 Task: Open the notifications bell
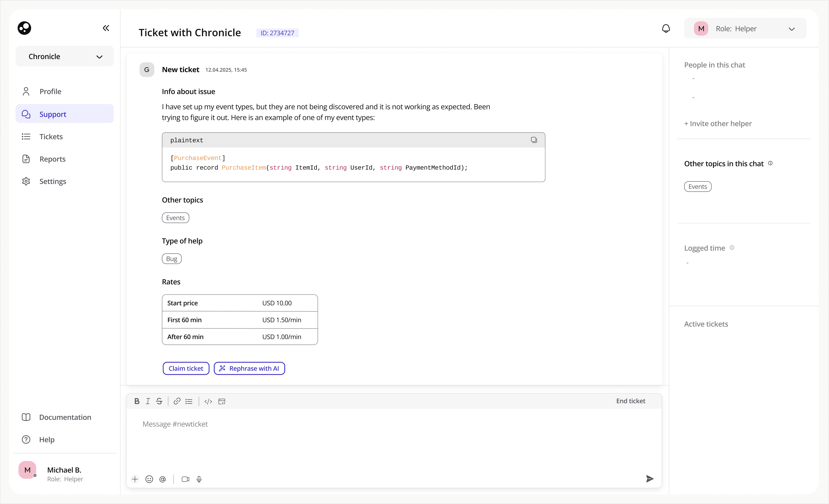tap(666, 29)
